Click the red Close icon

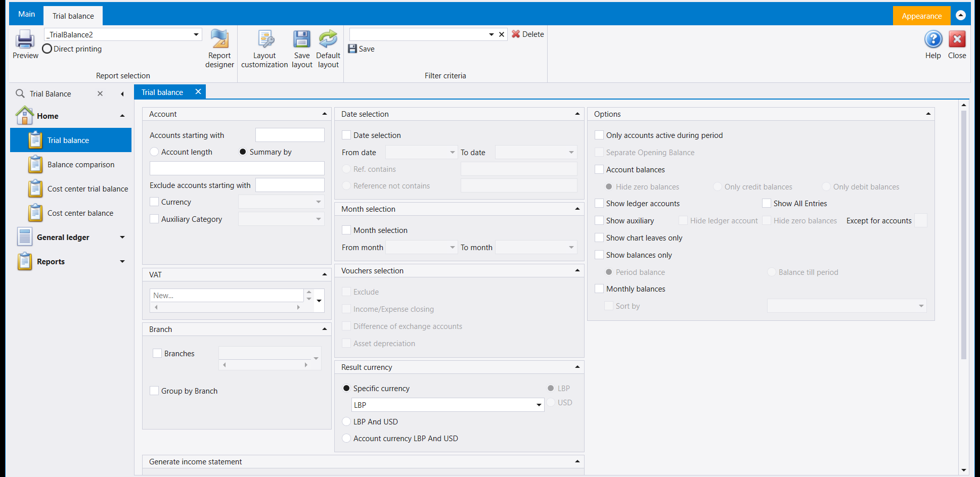tap(957, 39)
